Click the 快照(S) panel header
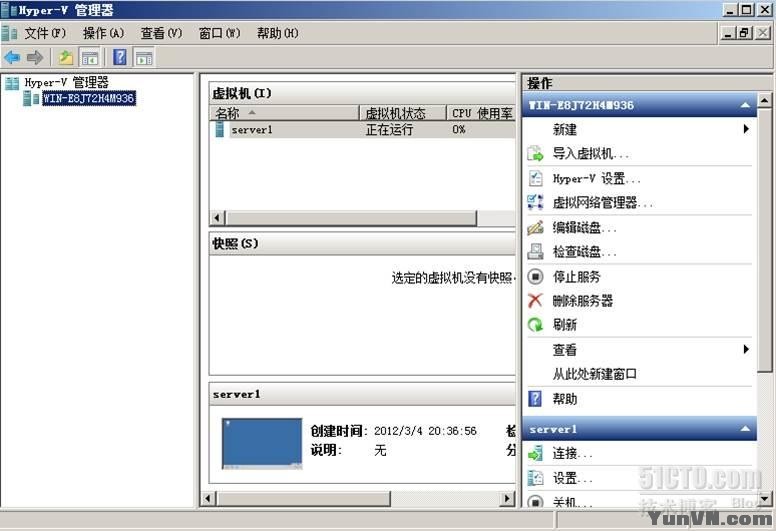 click(x=362, y=243)
